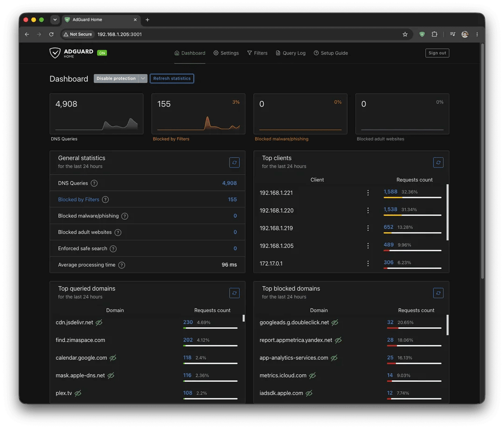Open the Filters nav item
The width and height of the screenshot is (504, 429).
[x=257, y=53]
